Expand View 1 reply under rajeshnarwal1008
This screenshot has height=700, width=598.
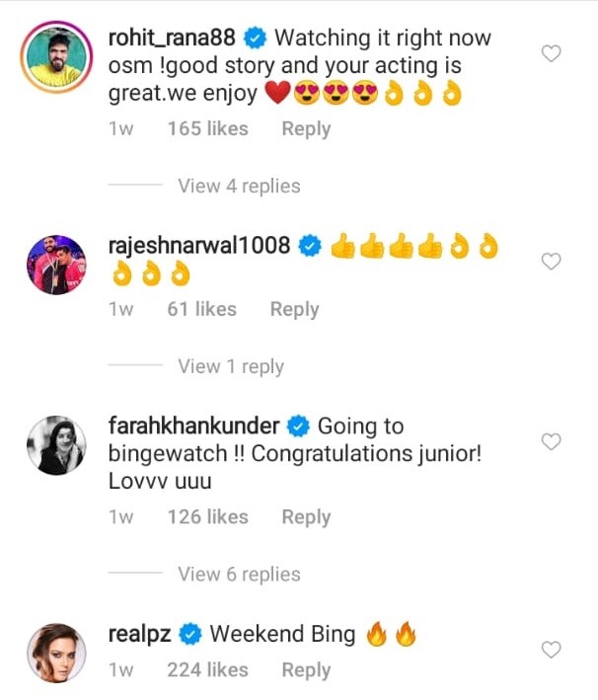(x=231, y=366)
